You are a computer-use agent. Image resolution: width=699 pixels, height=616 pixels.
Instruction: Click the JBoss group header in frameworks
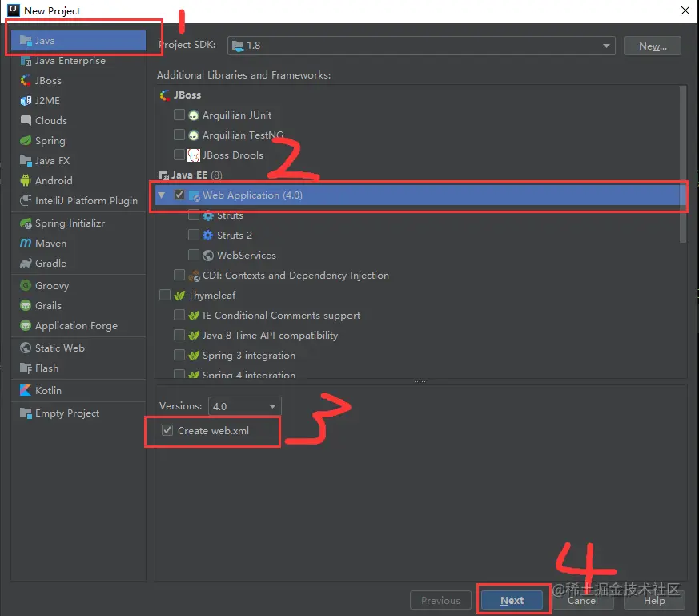point(180,95)
